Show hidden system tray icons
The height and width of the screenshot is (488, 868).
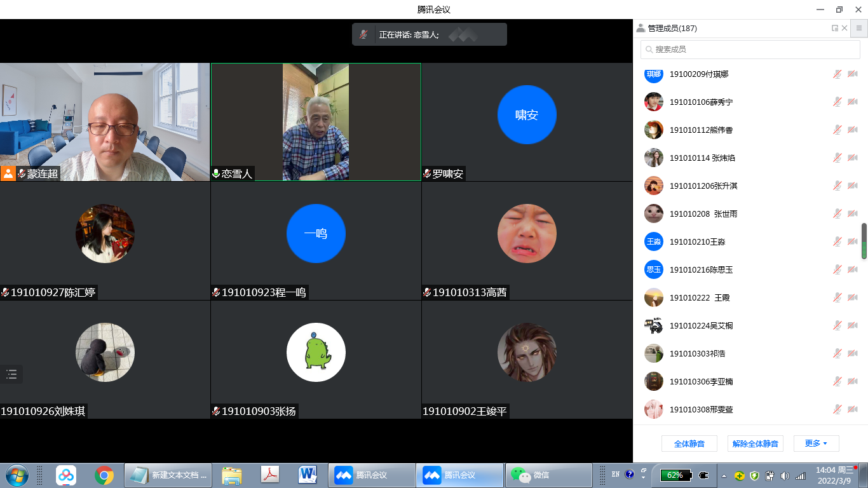click(x=724, y=475)
